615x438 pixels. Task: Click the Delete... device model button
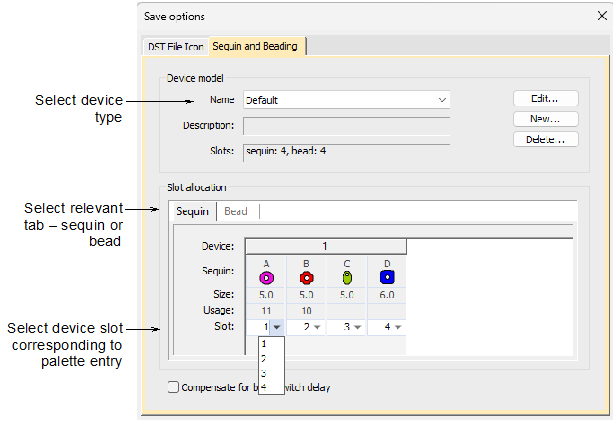pyautogui.click(x=545, y=139)
